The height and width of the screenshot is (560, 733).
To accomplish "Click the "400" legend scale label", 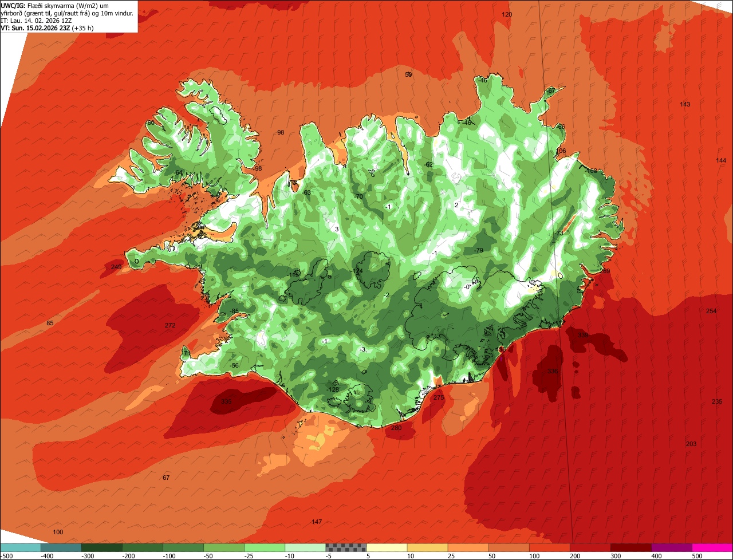I will [657, 556].
